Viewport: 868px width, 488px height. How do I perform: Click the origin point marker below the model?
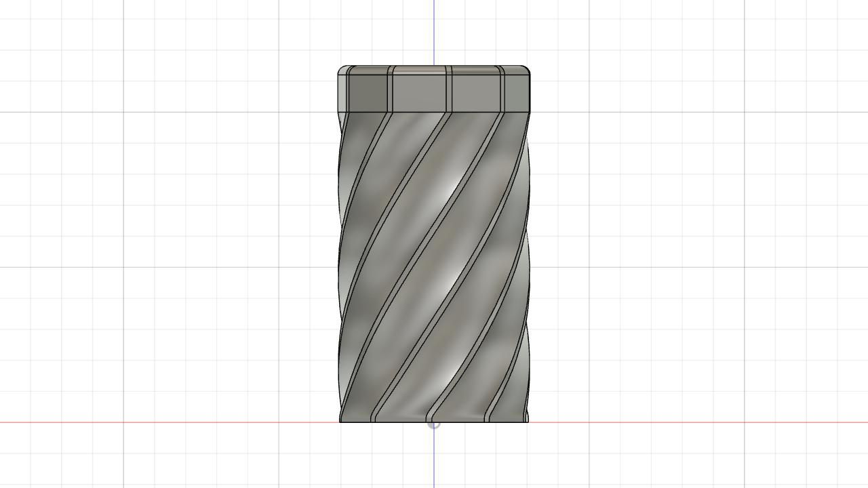(x=434, y=424)
